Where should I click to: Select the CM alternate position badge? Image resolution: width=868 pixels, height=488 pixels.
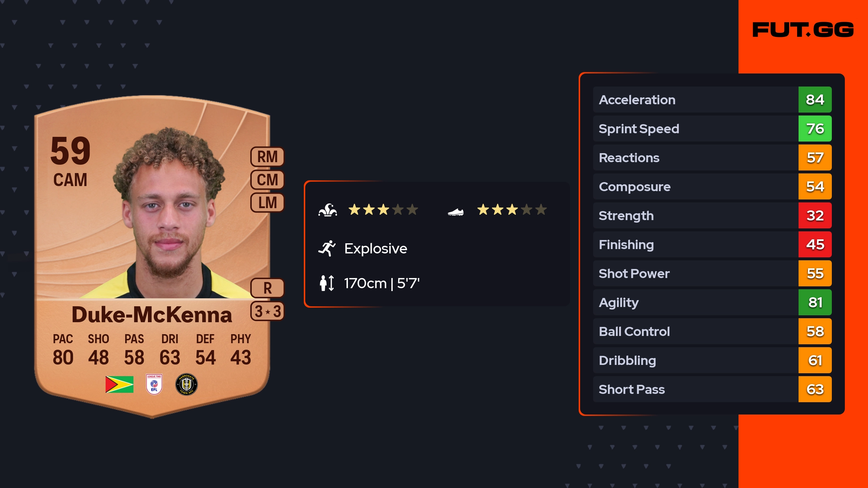267,180
